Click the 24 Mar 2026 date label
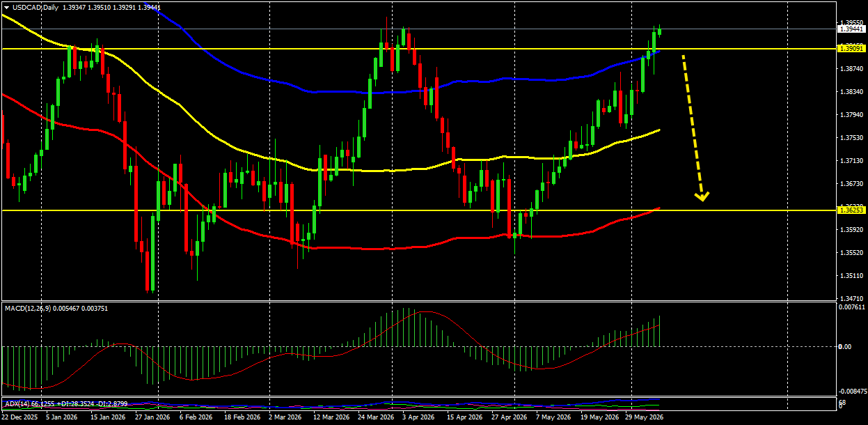The height and width of the screenshot is (425, 868). (375, 417)
